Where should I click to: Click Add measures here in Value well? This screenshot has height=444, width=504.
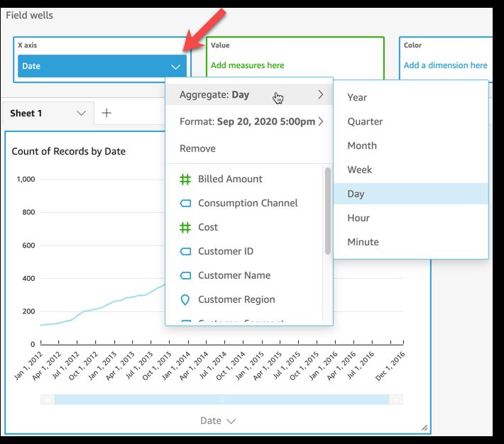tap(247, 65)
